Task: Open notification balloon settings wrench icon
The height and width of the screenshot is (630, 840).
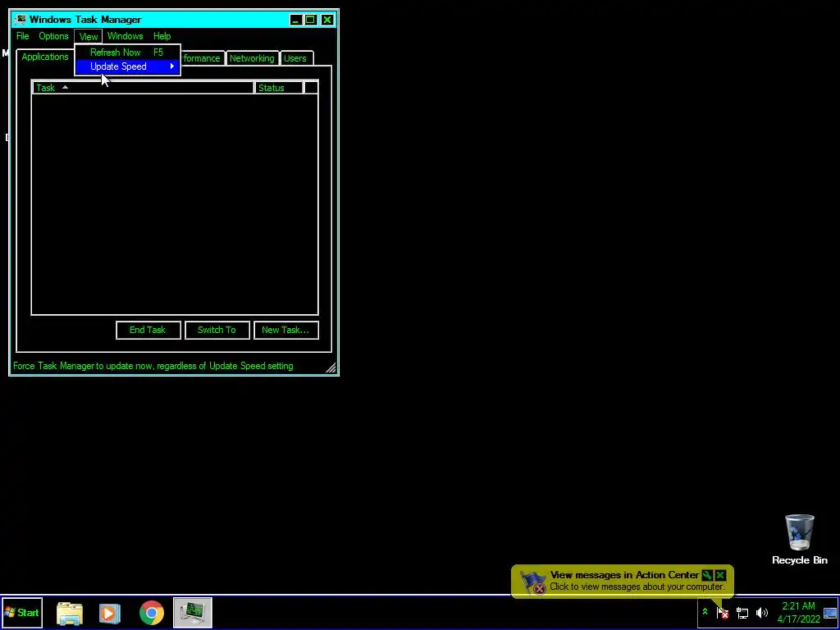Action: (x=706, y=575)
